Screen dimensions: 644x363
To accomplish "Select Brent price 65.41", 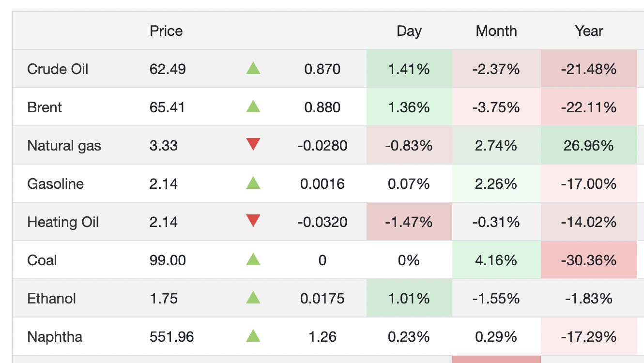I will pos(167,107).
